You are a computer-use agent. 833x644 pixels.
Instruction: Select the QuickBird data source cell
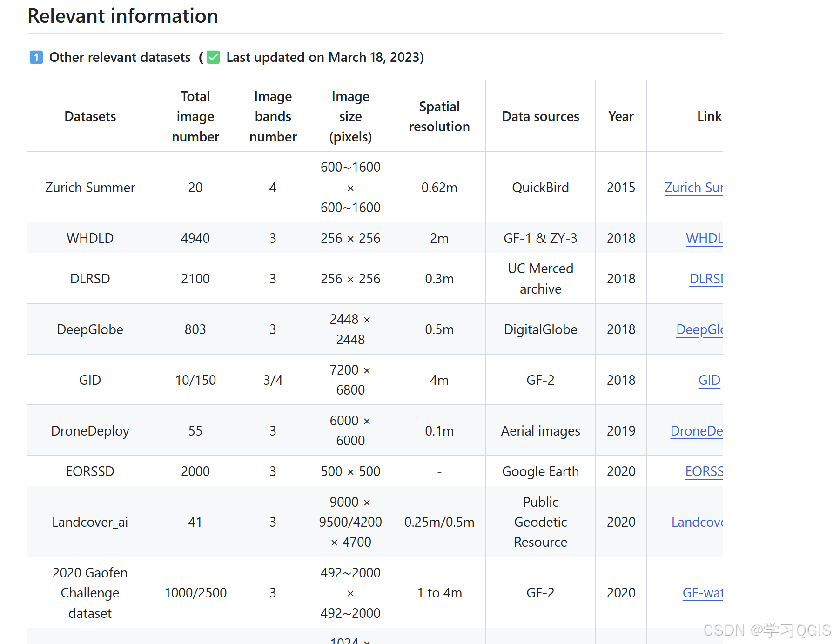tap(540, 188)
